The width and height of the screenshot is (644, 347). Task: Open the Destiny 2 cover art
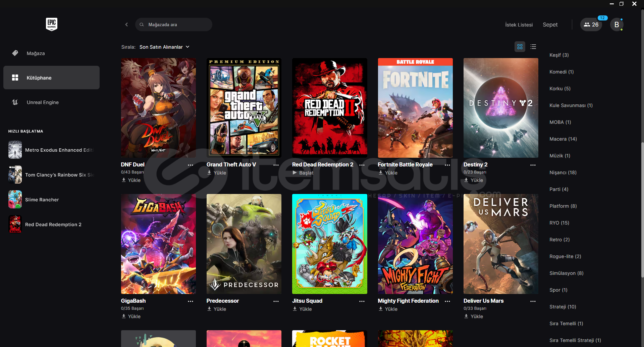pos(501,108)
